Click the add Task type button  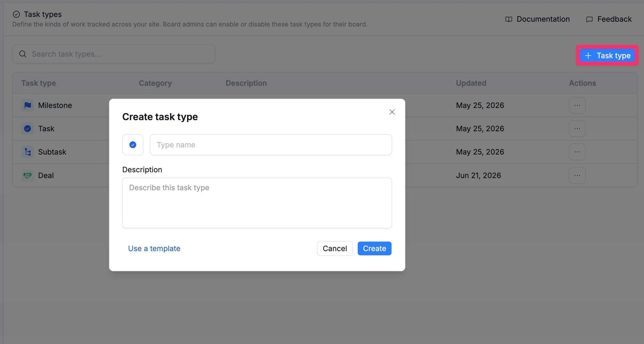click(607, 56)
